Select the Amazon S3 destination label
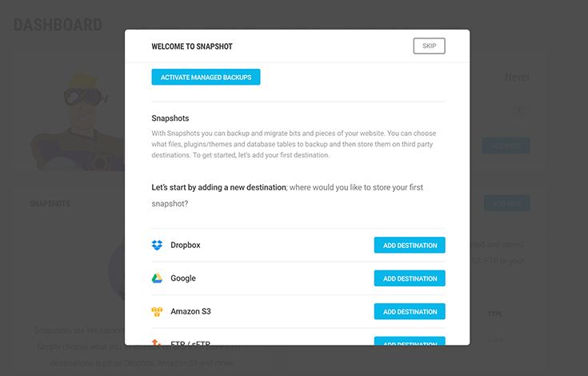588x376 pixels. tap(190, 311)
